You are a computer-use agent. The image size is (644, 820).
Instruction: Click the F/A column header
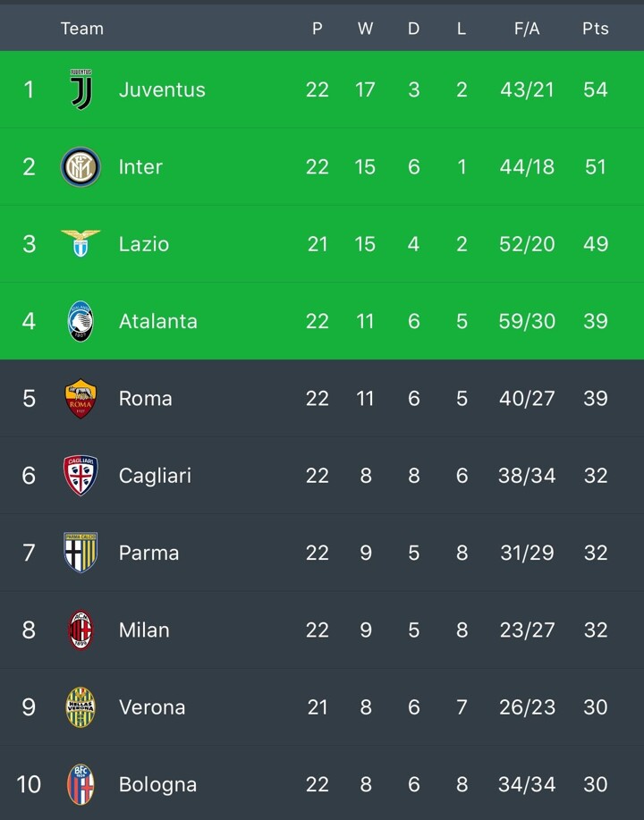click(x=527, y=29)
